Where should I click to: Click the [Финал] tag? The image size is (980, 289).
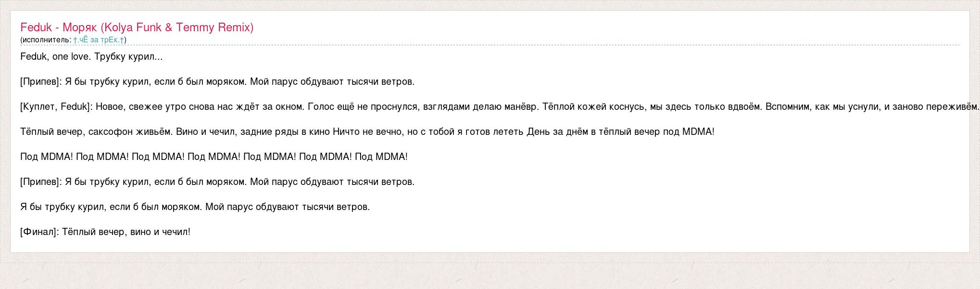pyautogui.click(x=39, y=232)
